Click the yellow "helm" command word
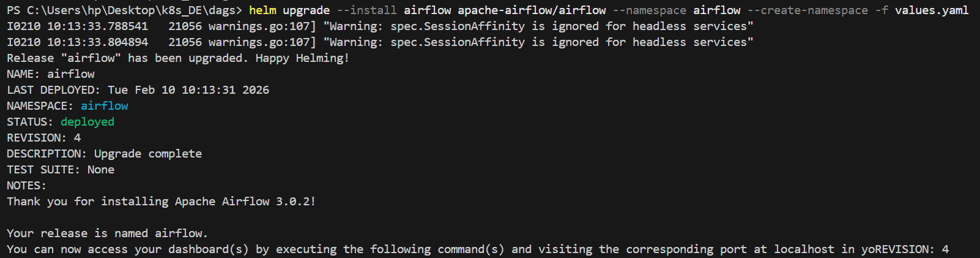The height and width of the screenshot is (258, 980). (262, 10)
